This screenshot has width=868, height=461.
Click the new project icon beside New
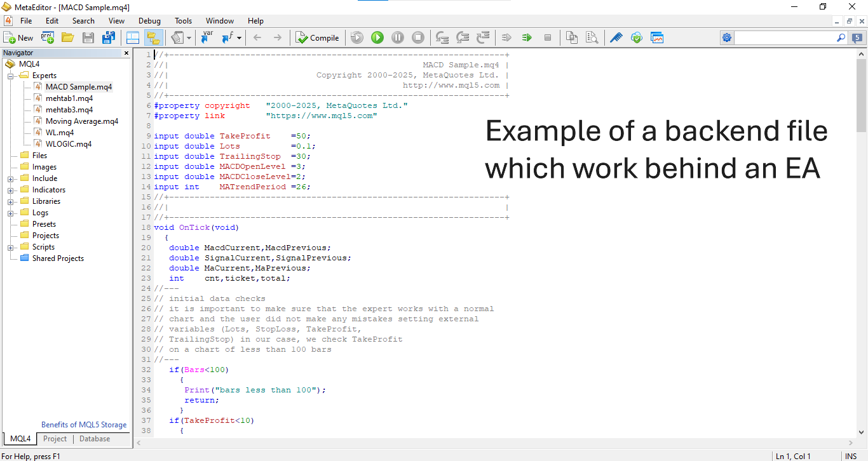coord(48,37)
